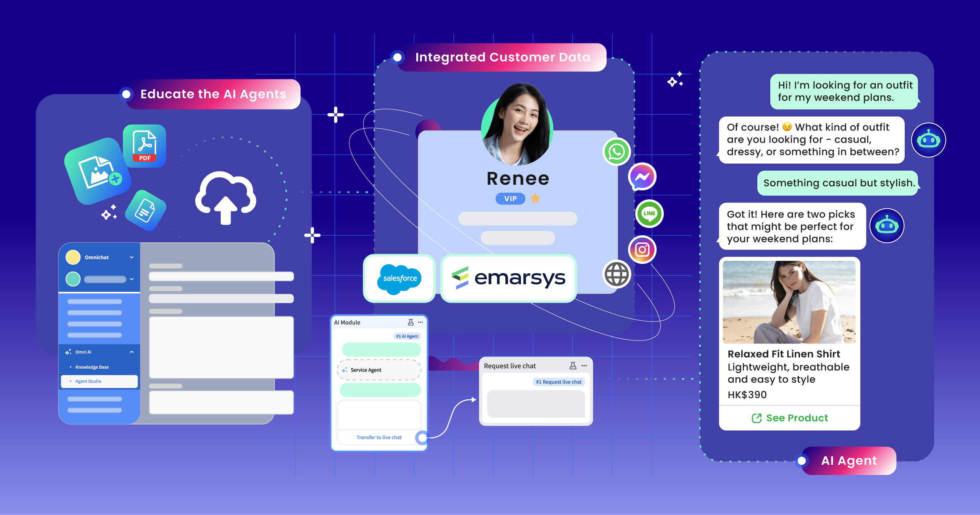The width and height of the screenshot is (980, 515).
Task: Click the flask icon in AI Module header
Action: (x=411, y=322)
